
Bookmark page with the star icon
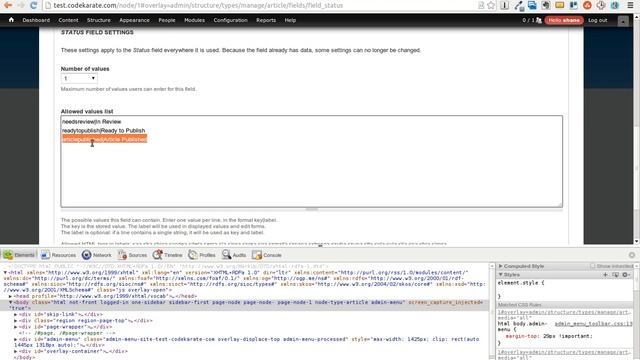pyautogui.click(x=491, y=5)
